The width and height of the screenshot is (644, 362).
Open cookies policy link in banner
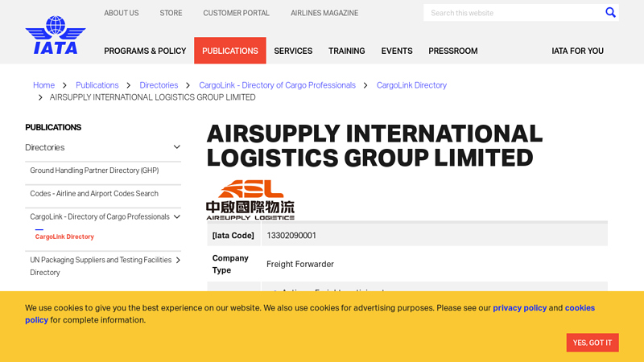tap(580, 308)
